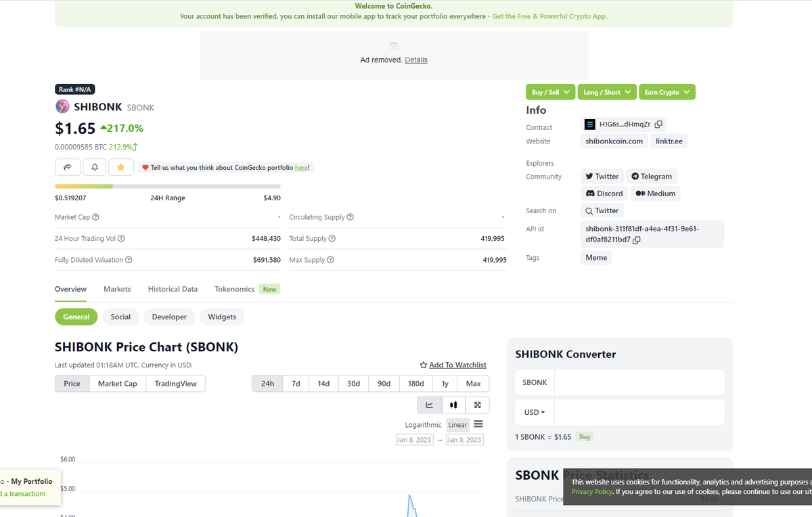Click the Meme tag
This screenshot has height=517, width=812.
coord(596,258)
